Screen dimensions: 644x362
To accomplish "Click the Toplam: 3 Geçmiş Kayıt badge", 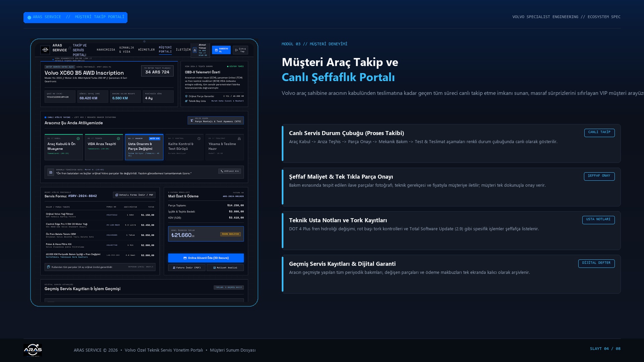I will pos(229,288).
